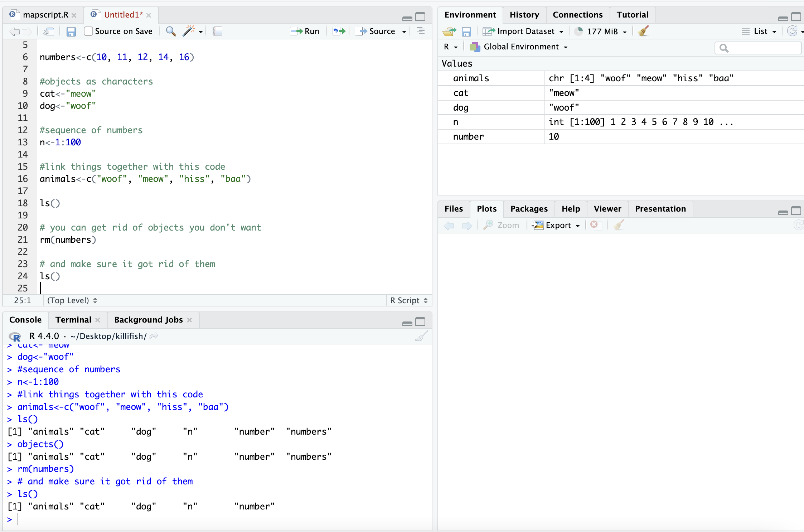Viewport: 804px width, 532px height.
Task: Click the Run button
Action: coord(305,31)
